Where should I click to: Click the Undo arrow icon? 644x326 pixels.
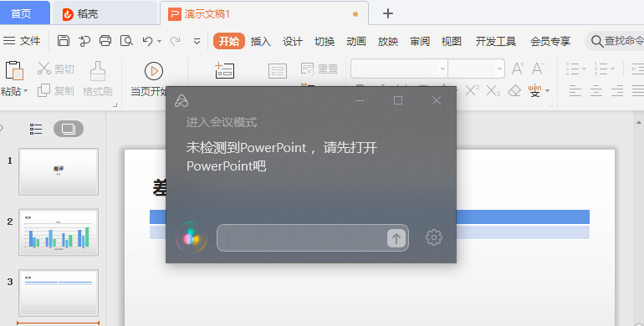147,41
